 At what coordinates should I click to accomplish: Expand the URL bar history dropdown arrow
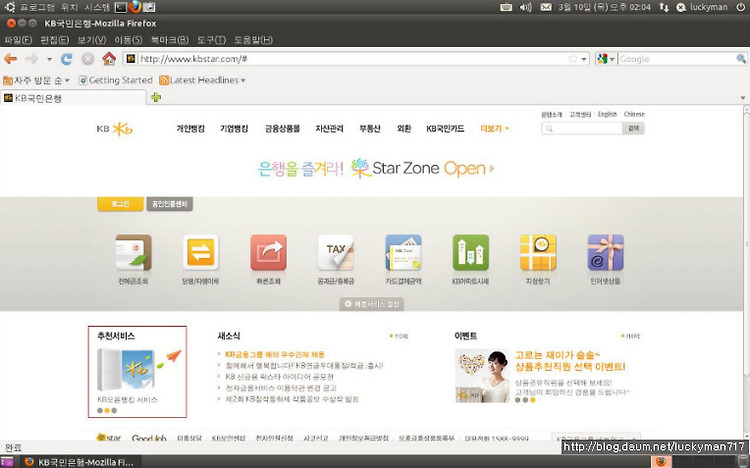[584, 59]
